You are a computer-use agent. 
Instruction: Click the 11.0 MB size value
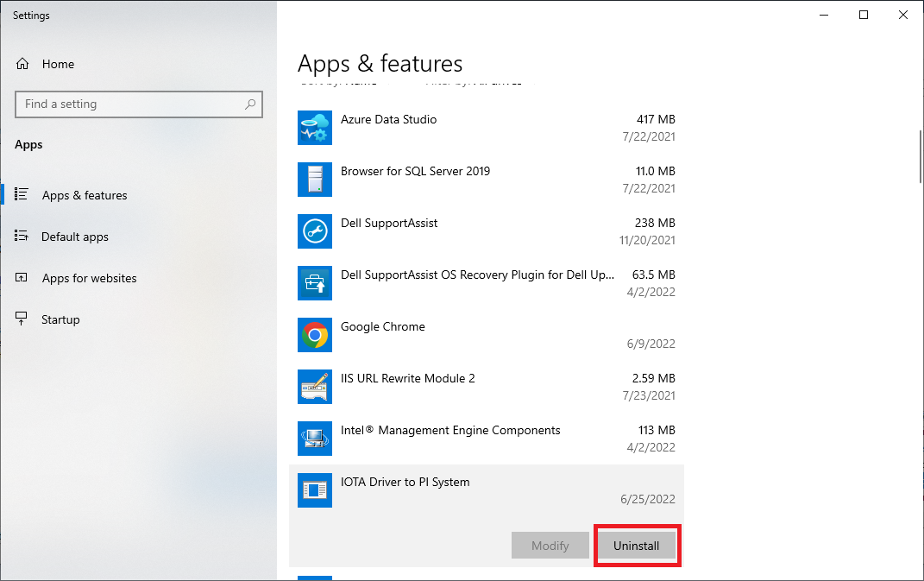click(x=656, y=171)
